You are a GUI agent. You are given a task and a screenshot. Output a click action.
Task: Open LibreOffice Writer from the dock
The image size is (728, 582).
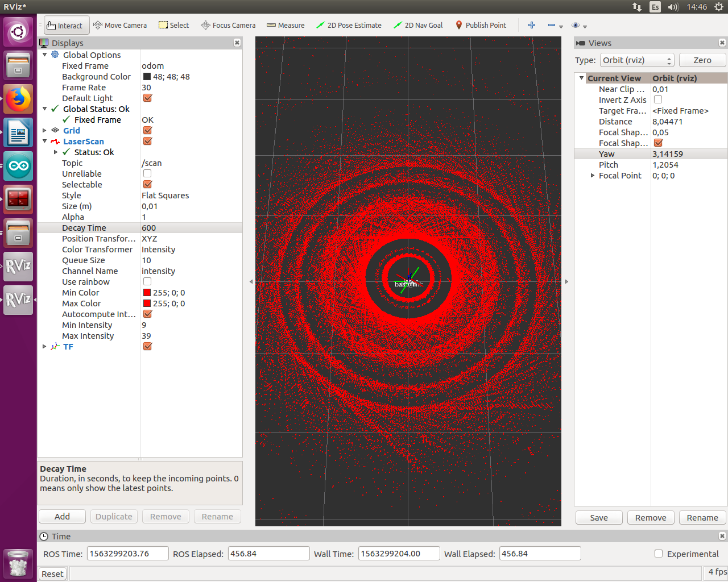tap(18, 133)
